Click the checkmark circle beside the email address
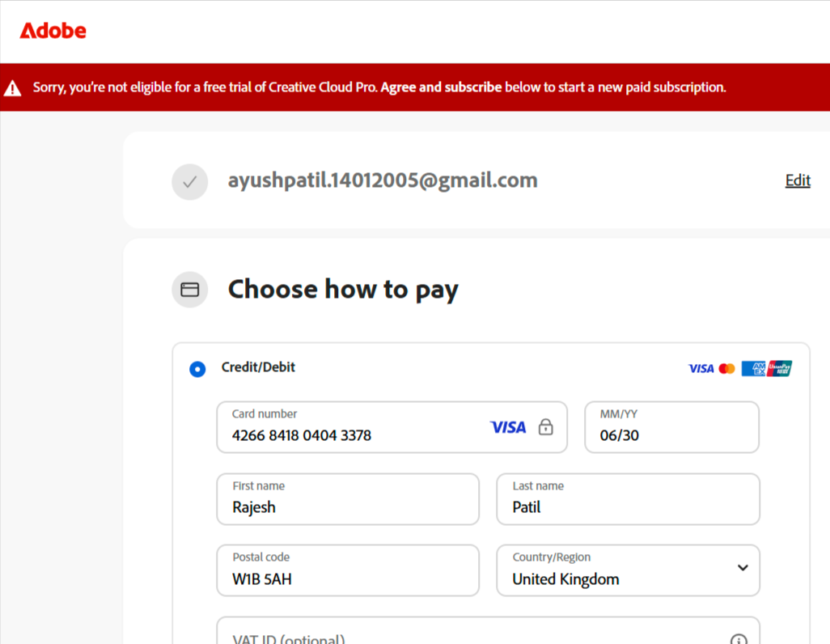This screenshot has height=644, width=830. (x=189, y=182)
